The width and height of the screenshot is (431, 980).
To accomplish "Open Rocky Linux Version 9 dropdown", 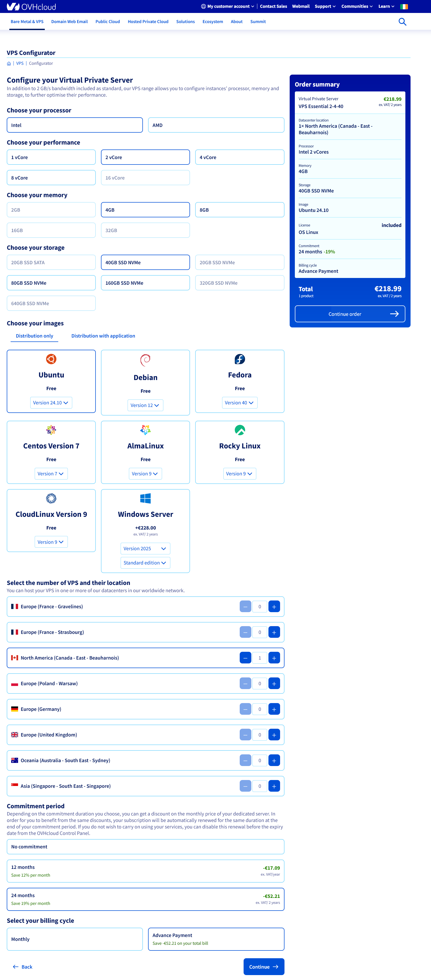I will [240, 474].
